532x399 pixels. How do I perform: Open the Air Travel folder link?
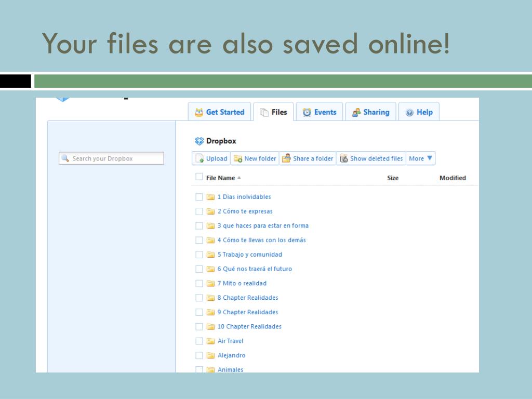230,341
